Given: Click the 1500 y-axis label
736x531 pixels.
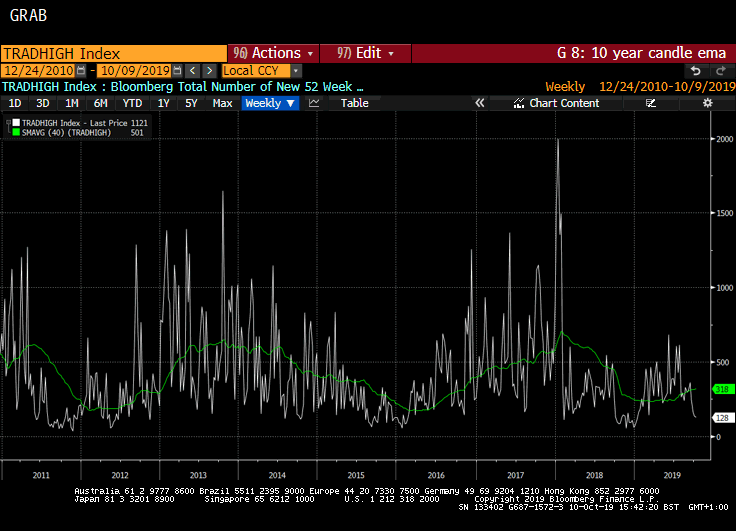Looking at the screenshot, I should 725,213.
